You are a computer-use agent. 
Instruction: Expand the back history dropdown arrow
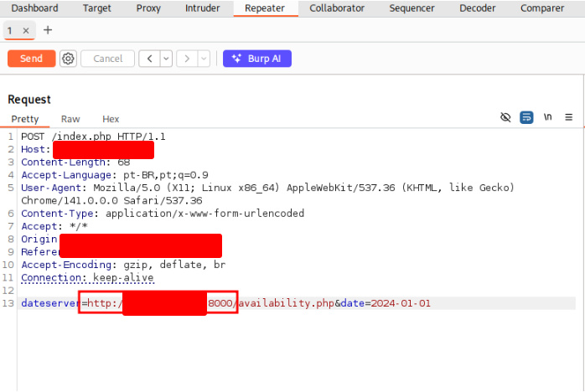[165, 59]
